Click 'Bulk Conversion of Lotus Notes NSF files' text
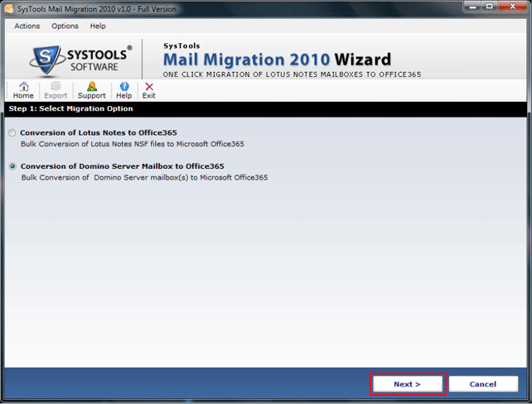 point(133,144)
